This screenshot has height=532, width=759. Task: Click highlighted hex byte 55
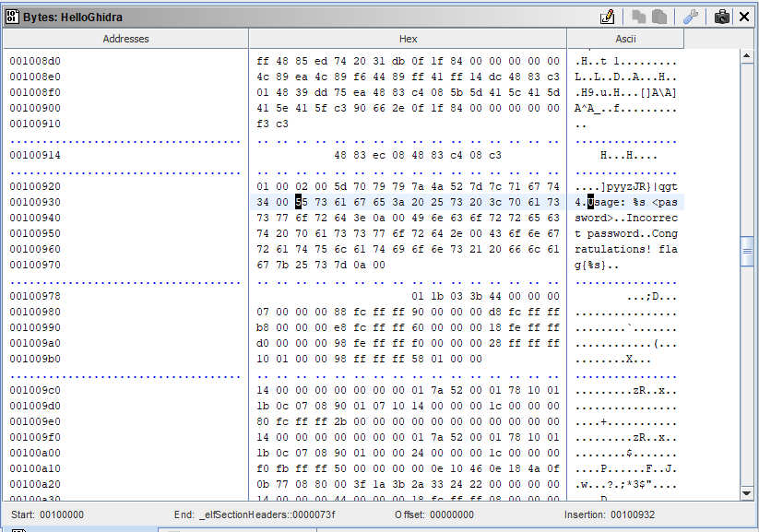tap(302, 202)
